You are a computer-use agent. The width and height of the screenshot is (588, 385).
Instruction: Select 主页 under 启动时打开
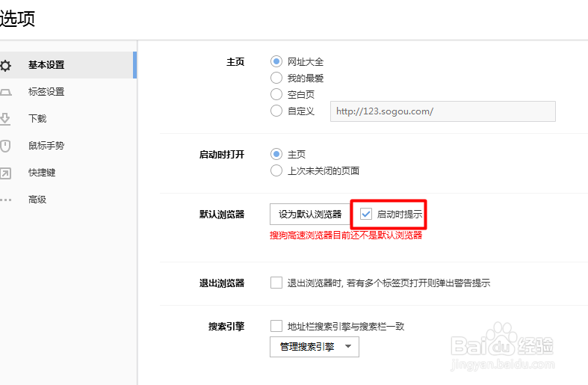tap(276, 154)
